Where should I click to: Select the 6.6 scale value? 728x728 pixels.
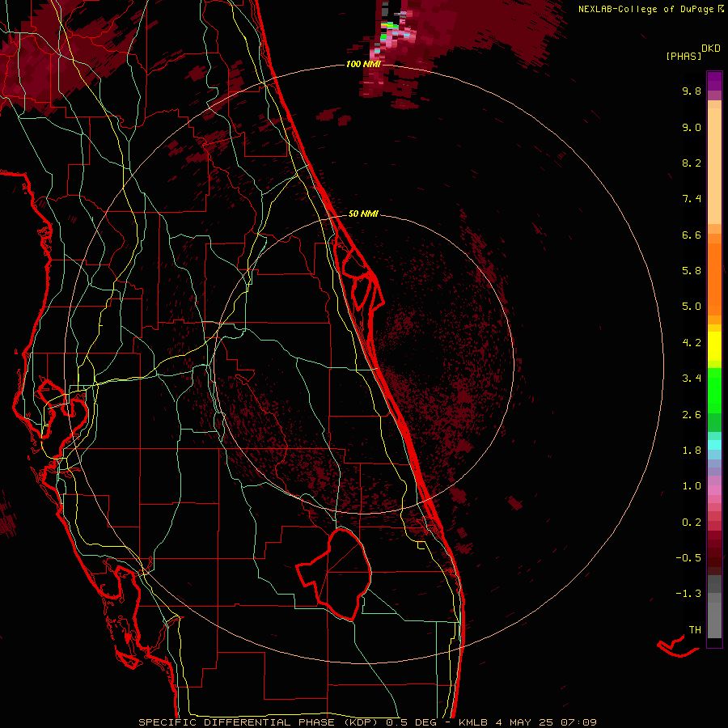(692, 235)
